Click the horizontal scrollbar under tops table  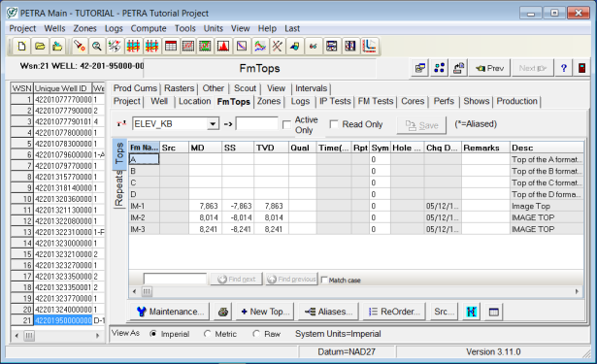(356, 291)
